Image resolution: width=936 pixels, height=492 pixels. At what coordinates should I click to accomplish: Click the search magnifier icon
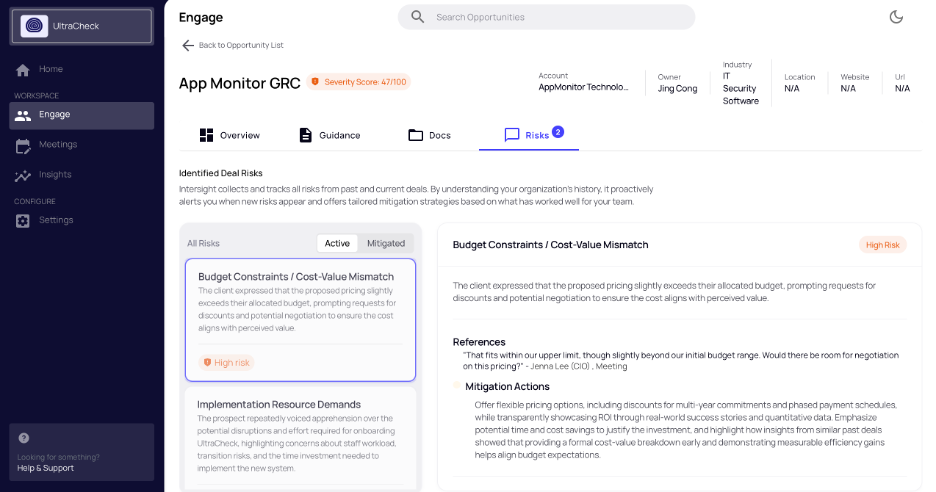(x=417, y=17)
